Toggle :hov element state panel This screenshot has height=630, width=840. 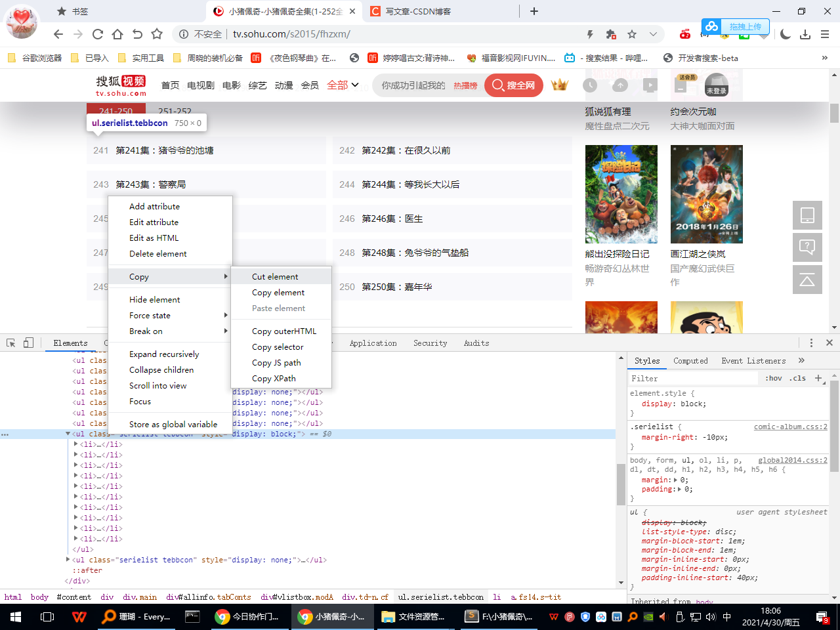pyautogui.click(x=774, y=379)
